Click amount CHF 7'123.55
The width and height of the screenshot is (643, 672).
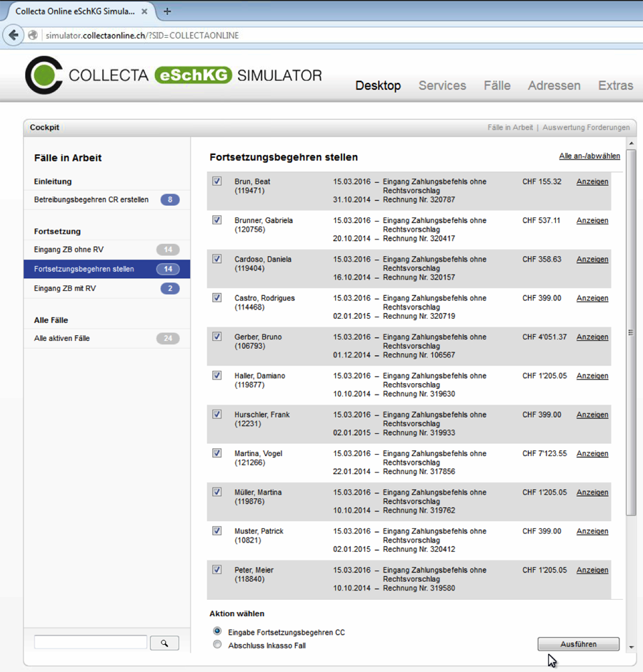click(544, 453)
